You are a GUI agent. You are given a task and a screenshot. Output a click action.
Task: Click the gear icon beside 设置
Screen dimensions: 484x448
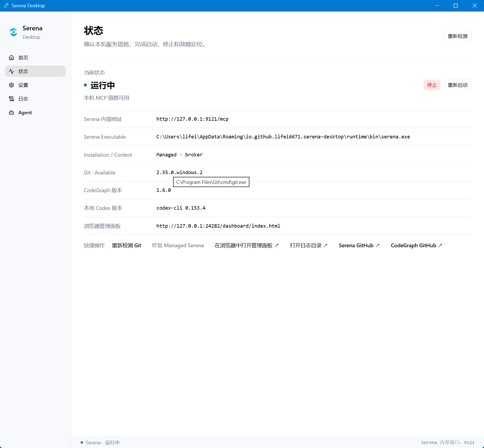[x=11, y=85]
